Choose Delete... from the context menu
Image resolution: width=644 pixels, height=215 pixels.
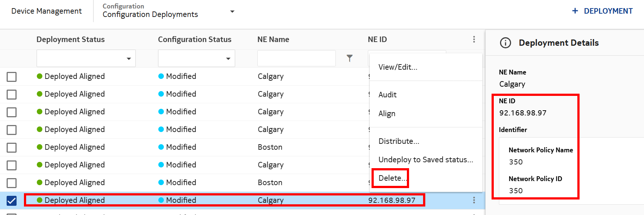392,178
